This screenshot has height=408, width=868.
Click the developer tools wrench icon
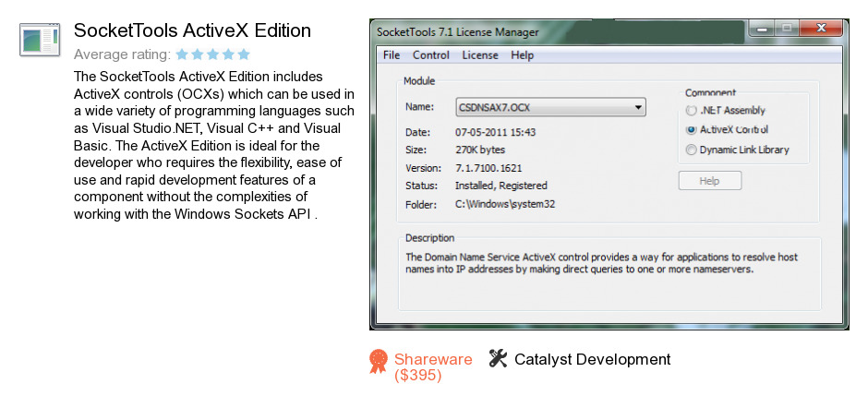click(x=499, y=359)
